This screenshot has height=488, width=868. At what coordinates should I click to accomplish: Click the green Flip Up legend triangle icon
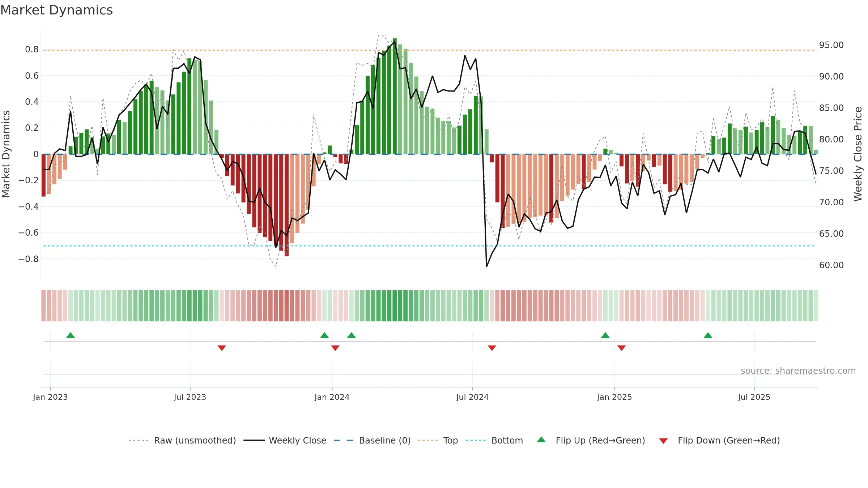[541, 440]
